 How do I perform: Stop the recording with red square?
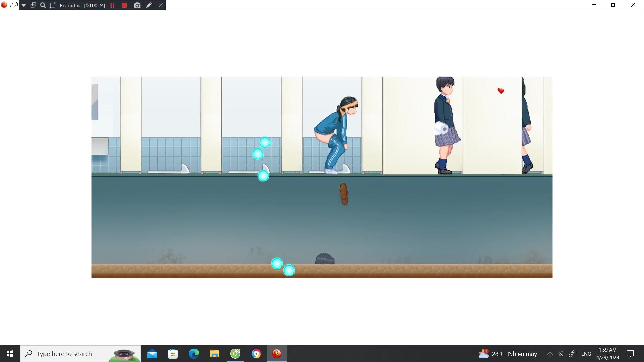(124, 5)
